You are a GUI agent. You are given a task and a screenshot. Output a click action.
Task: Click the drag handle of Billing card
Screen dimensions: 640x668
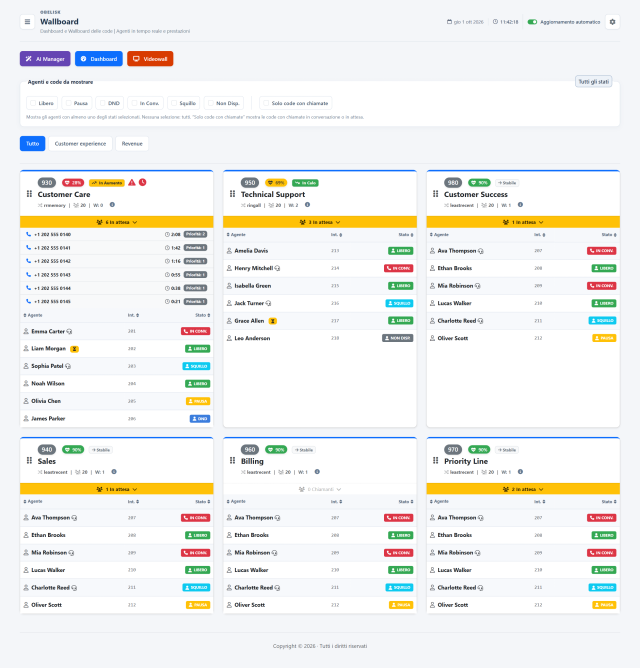point(232,461)
